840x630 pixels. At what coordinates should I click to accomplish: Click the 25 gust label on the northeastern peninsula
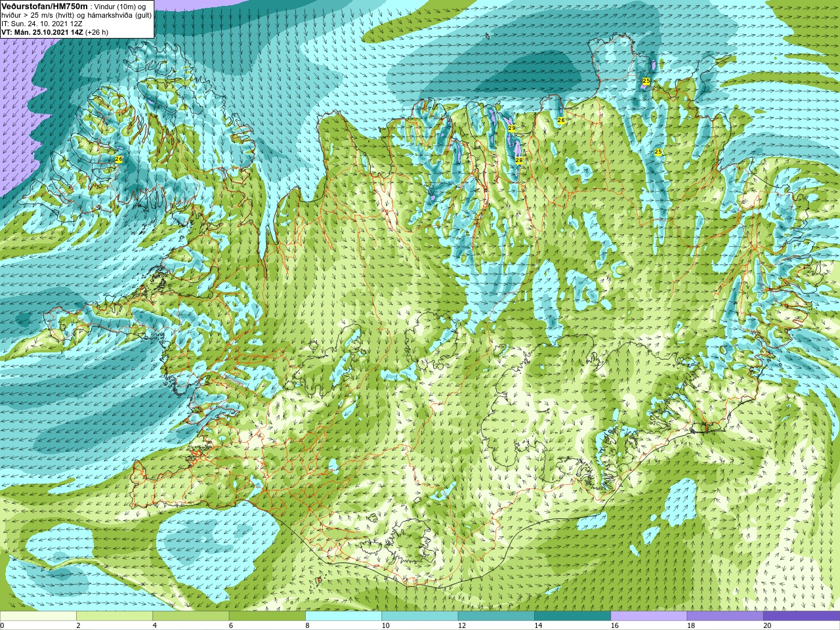click(646, 81)
